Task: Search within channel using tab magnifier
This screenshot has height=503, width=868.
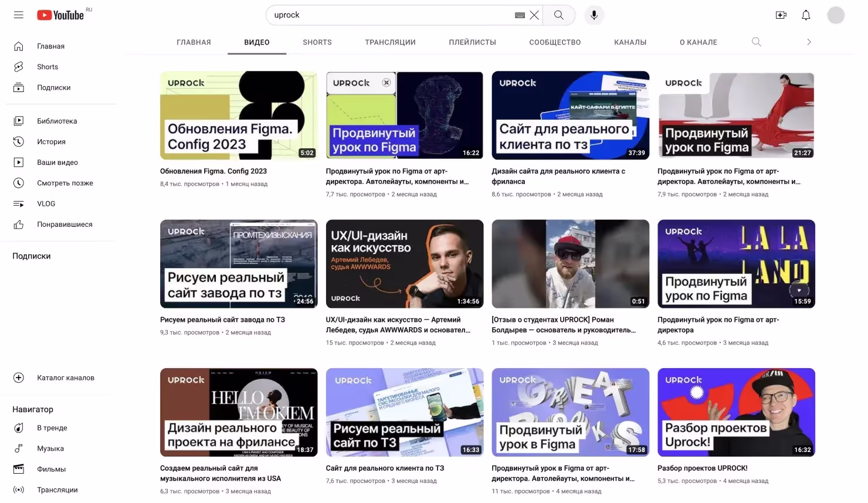Action: (757, 42)
